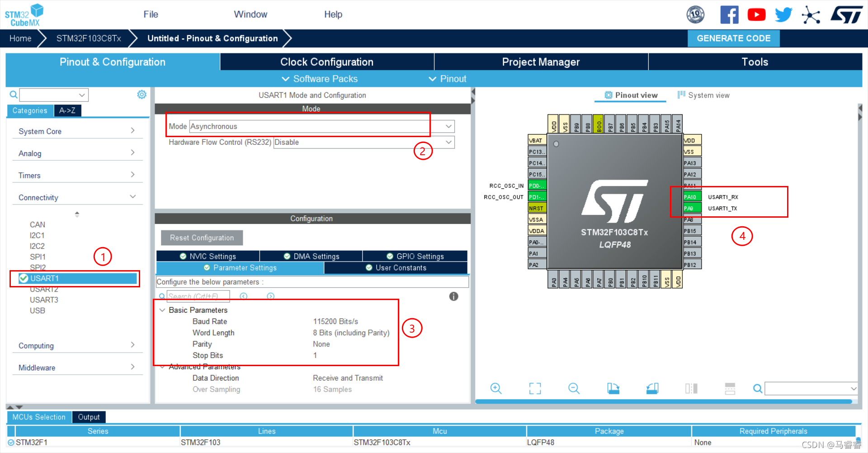Viewport: 868px width, 453px height.
Task: Open the NVIC Settings tab
Action: [208, 256]
